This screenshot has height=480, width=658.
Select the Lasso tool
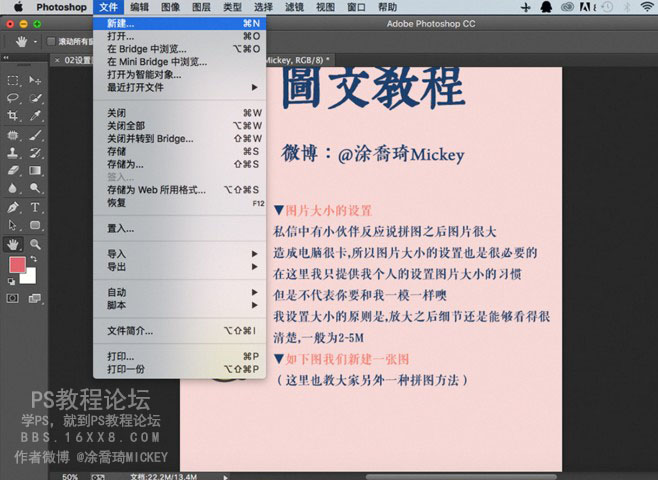pyautogui.click(x=13, y=98)
